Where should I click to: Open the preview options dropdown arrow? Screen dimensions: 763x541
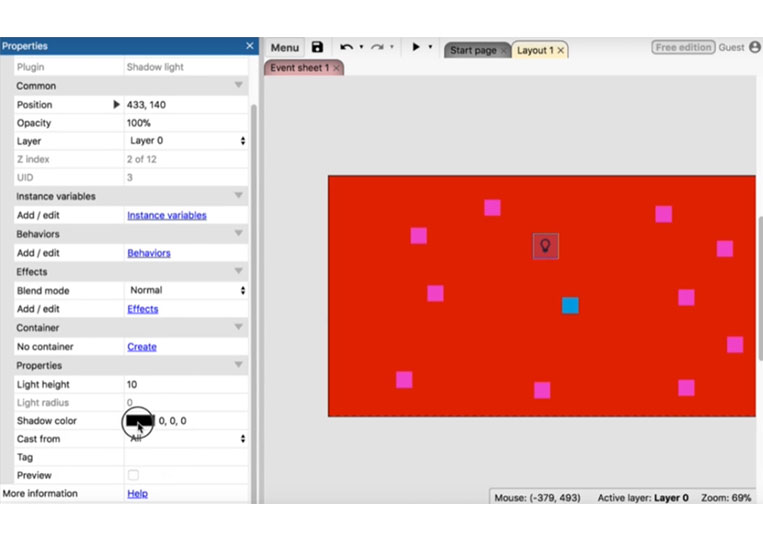pyautogui.click(x=430, y=47)
